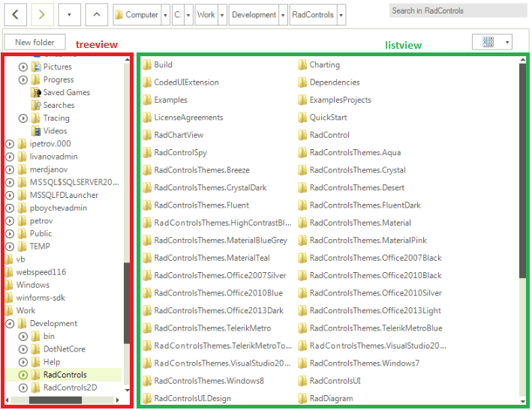Expand the Public tree node
Image resolution: width=532 pixels, height=410 pixels.
coord(10,234)
